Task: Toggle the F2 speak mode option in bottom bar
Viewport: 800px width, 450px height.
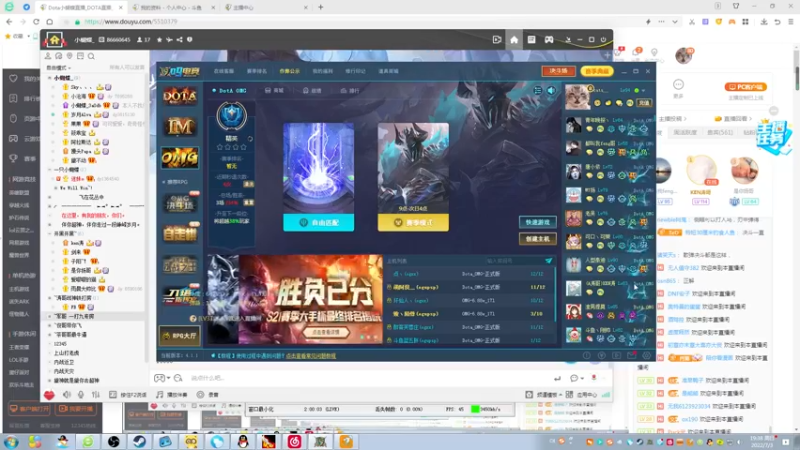Action: click(128, 394)
